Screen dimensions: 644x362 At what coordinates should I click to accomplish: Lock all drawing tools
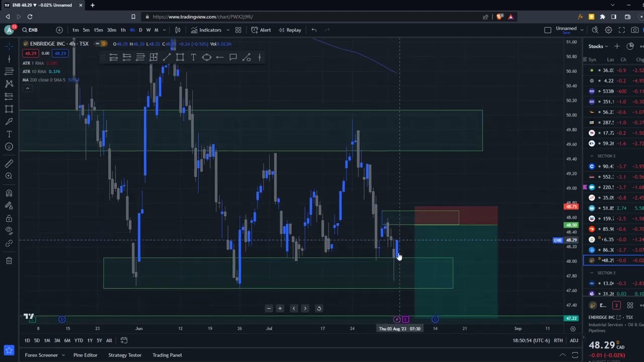click(9, 218)
